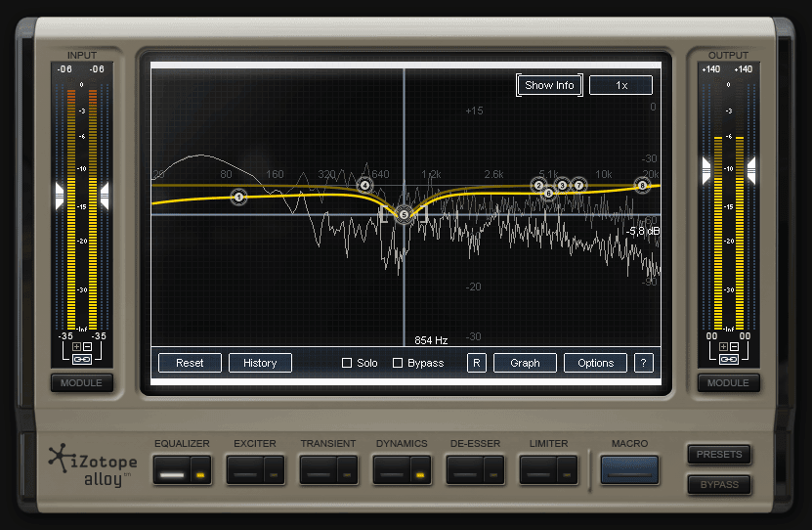Open the Options dialog
812x530 pixels.
click(x=595, y=363)
